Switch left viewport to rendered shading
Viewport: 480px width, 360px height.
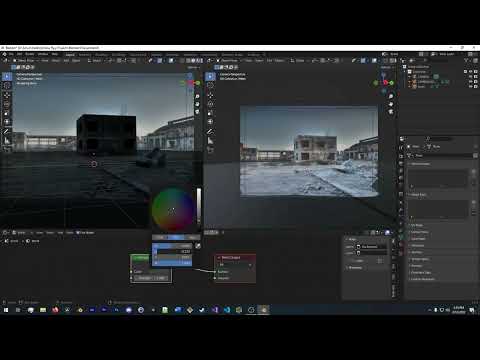tap(201, 61)
